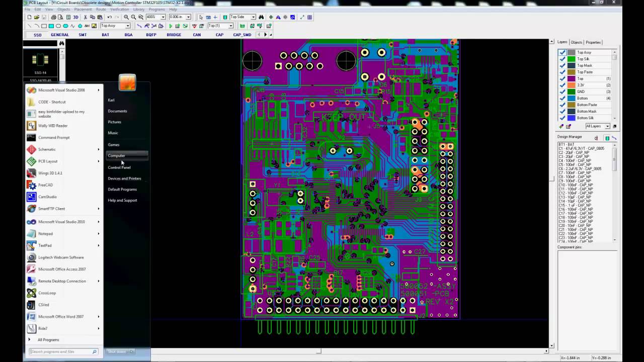The width and height of the screenshot is (644, 362).
Task: Switch to 3D board preview
Action: [x=75, y=17]
